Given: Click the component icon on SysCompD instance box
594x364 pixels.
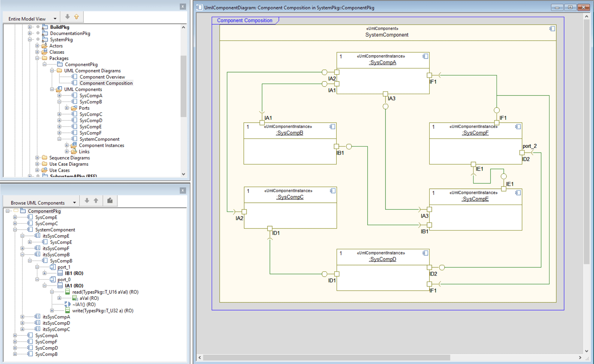Looking at the screenshot, I should point(425,253).
